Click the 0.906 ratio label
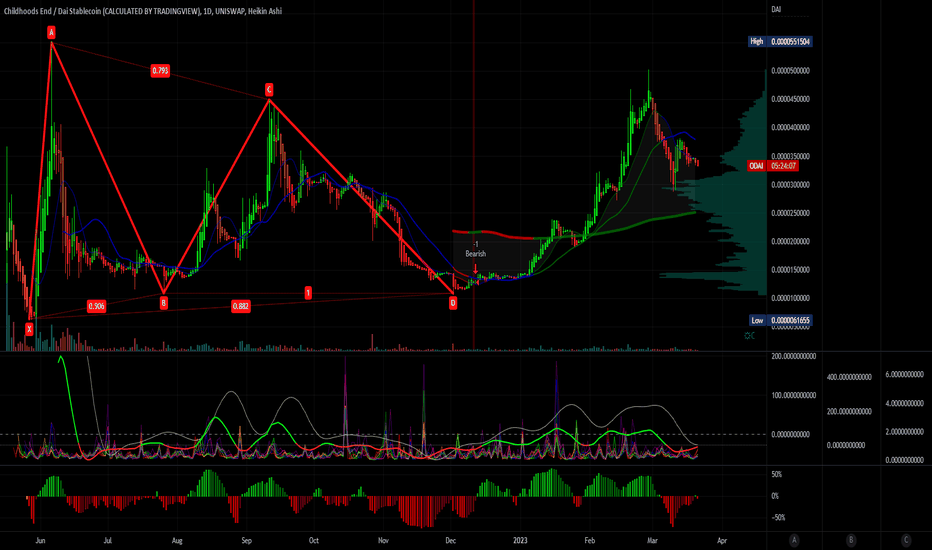The image size is (932, 550). pyautogui.click(x=96, y=306)
